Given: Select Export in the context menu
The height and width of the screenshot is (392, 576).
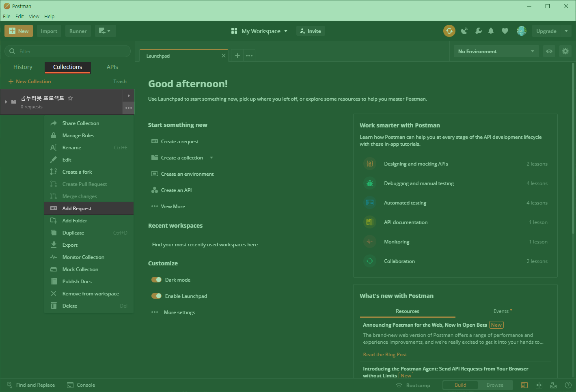Looking at the screenshot, I should (89, 245).
